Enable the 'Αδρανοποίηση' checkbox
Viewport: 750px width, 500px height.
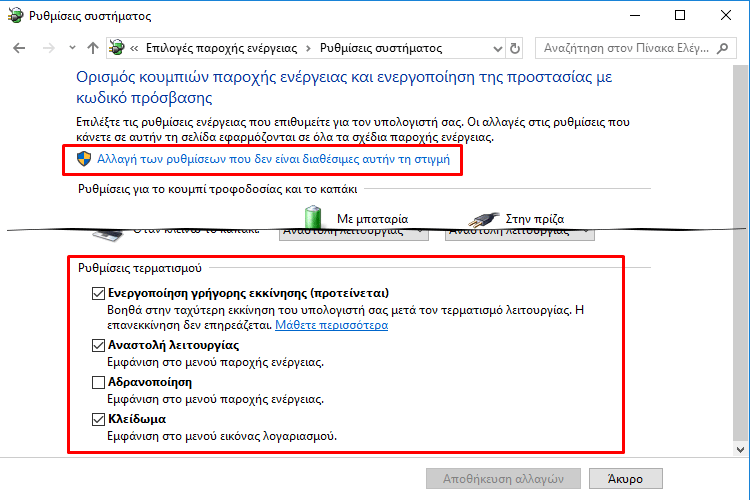click(x=98, y=382)
